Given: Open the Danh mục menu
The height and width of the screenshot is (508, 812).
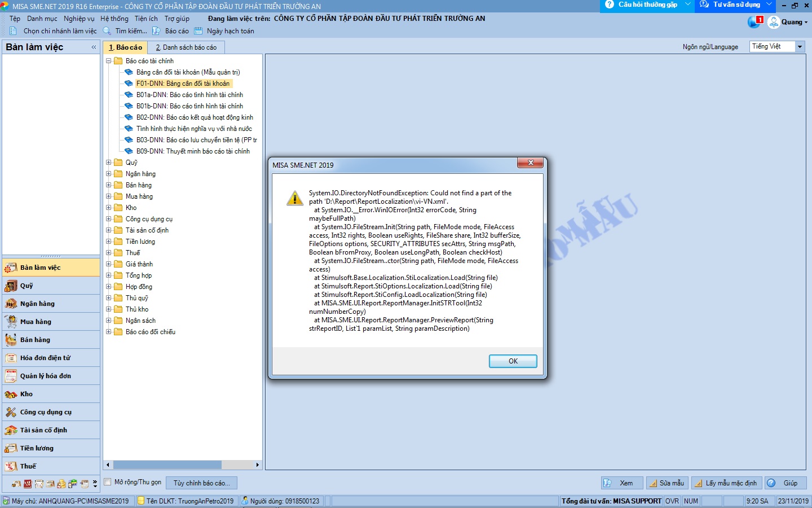Looking at the screenshot, I should pyautogui.click(x=42, y=19).
